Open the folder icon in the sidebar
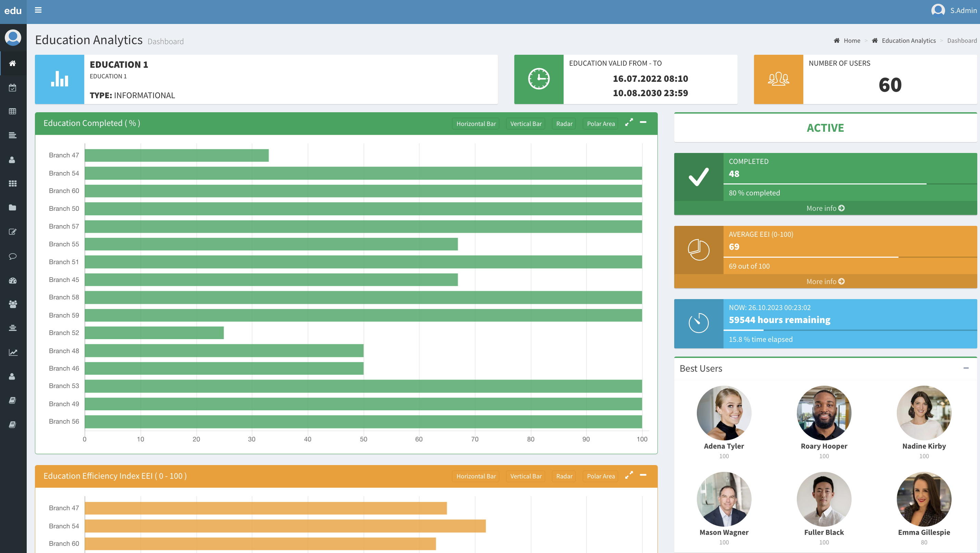 13,207
